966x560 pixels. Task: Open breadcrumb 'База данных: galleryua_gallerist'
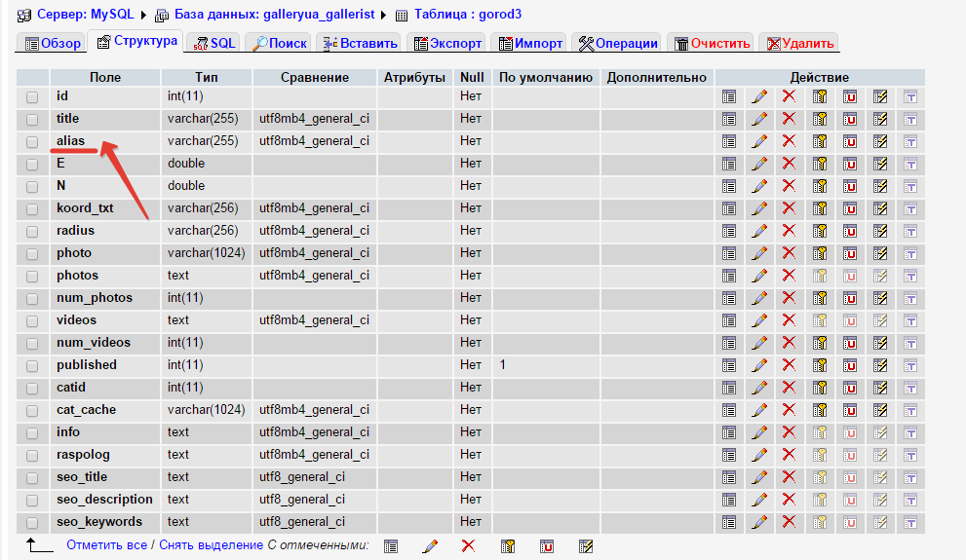(274, 15)
